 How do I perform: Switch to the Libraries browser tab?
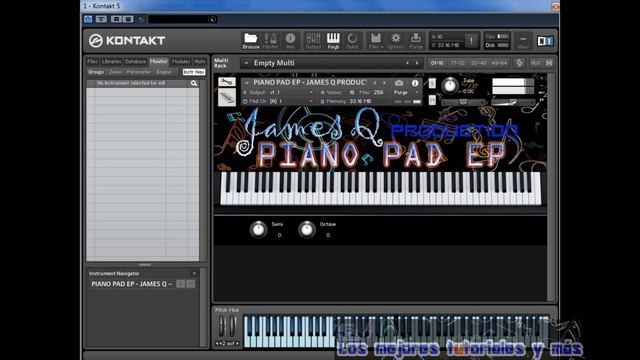pyautogui.click(x=111, y=62)
